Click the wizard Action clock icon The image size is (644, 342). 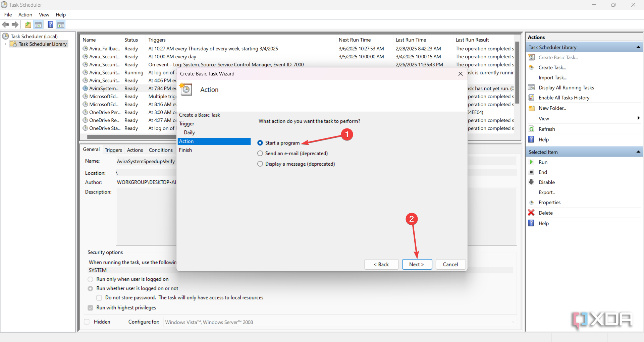(185, 90)
